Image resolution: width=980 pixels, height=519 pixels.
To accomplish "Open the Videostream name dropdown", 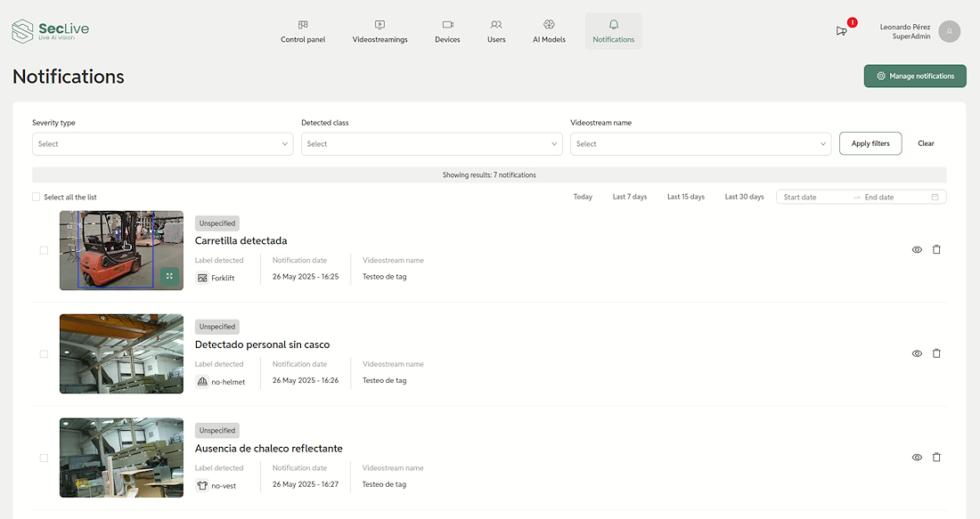I will [700, 143].
